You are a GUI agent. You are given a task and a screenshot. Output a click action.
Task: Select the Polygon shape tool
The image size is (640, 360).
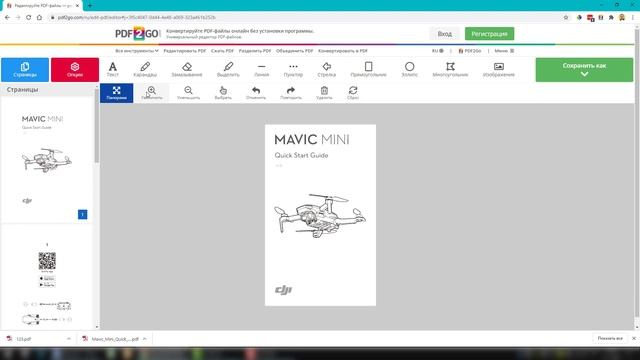pyautogui.click(x=450, y=69)
